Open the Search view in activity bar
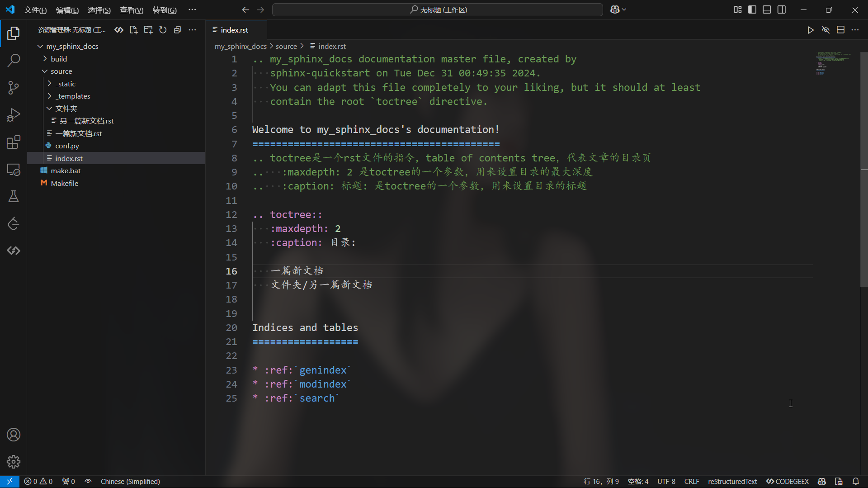The height and width of the screenshot is (488, 868). [x=14, y=60]
